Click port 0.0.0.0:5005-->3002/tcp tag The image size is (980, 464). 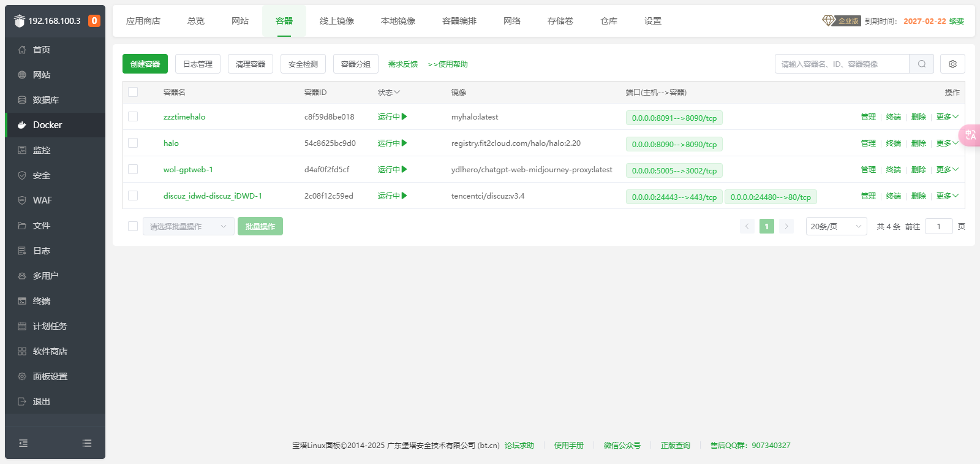pos(674,170)
